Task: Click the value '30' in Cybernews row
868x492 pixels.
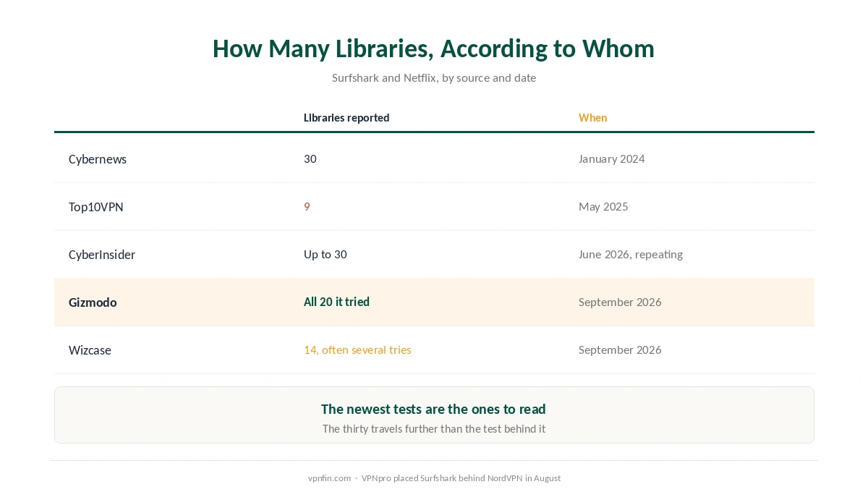Action: coord(310,159)
